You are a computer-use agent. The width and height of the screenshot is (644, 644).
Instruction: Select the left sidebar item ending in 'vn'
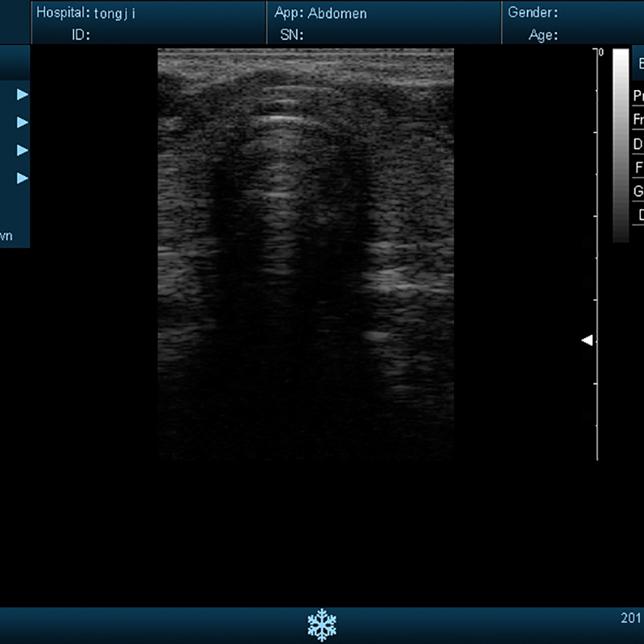6,236
